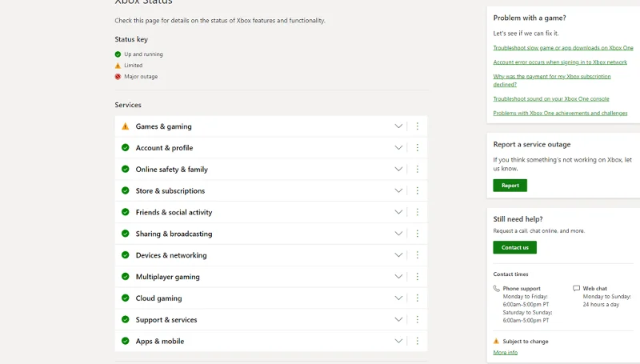The height and width of the screenshot is (364, 640).
Task: Click the chat bubble icon beside Web chat
Action: [576, 288]
